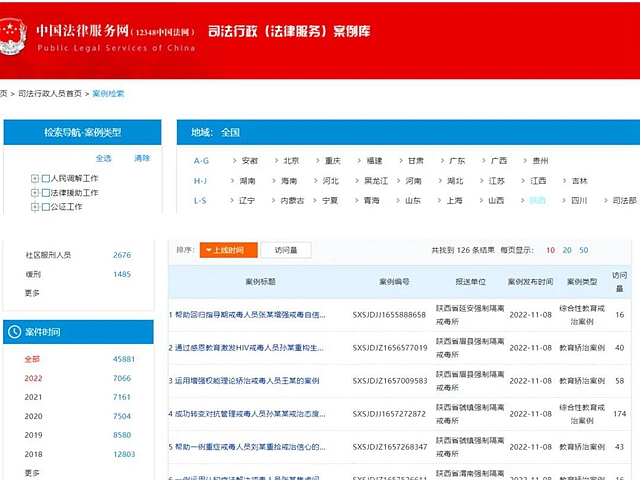Filter region by 湖北
640x480 pixels.
click(455, 181)
